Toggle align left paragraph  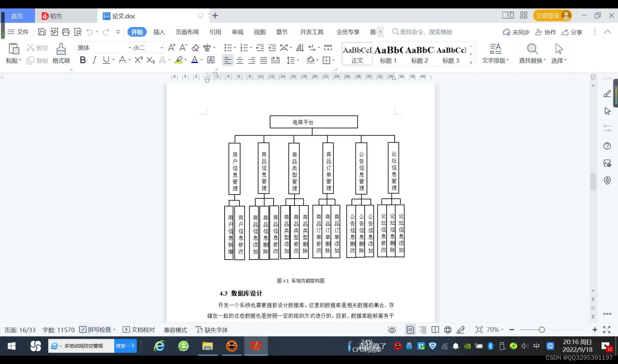click(x=228, y=60)
